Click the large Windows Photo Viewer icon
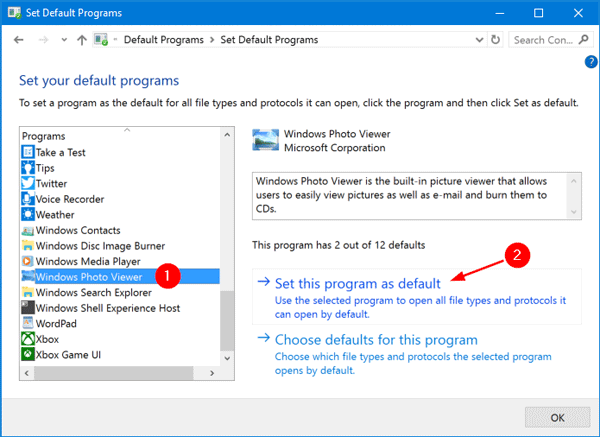 click(x=266, y=140)
